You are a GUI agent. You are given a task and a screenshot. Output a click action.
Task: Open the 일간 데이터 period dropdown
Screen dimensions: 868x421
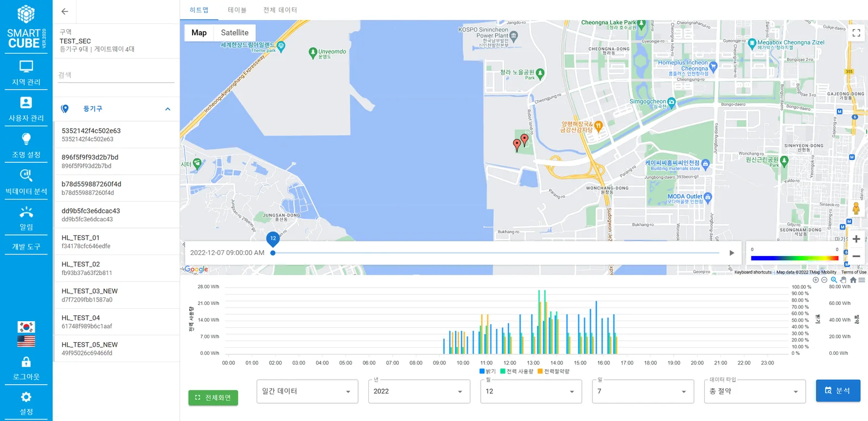coord(307,391)
